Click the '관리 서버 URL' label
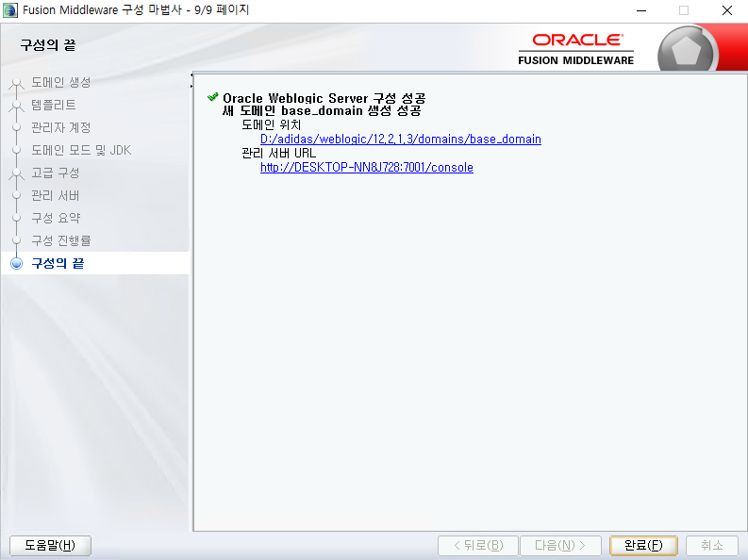748x560 pixels. (278, 153)
